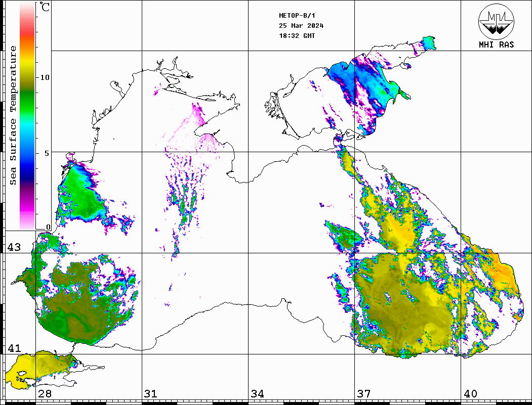The height and width of the screenshot is (405, 532).
Task: Click the 'METOP-B/1' satellite label
Action: pyautogui.click(x=297, y=16)
